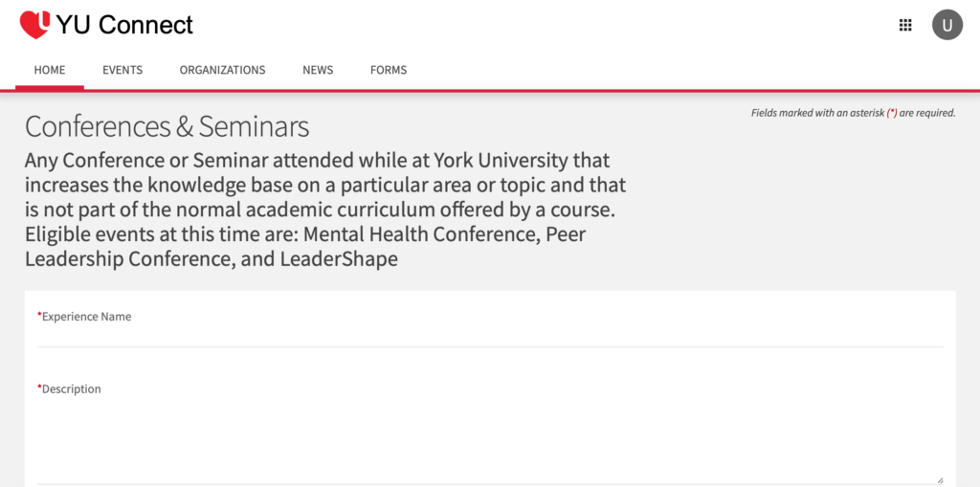Viewport: 980px width, 487px height.
Task: Click the Experience Name field label
Action: click(x=86, y=317)
